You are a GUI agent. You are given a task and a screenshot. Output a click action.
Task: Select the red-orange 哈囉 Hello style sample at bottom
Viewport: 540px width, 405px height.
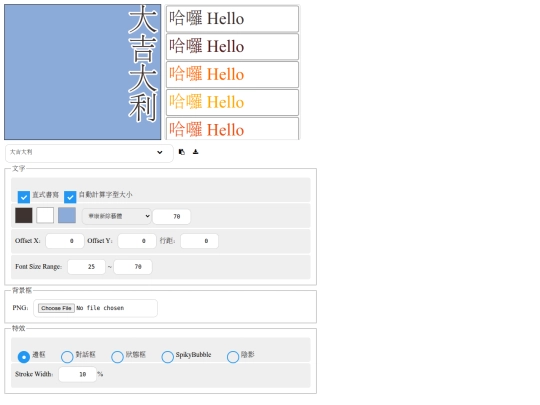pos(232,129)
